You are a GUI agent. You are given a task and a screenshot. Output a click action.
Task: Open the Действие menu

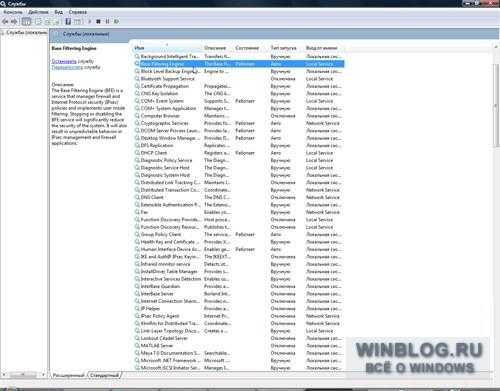38,12
